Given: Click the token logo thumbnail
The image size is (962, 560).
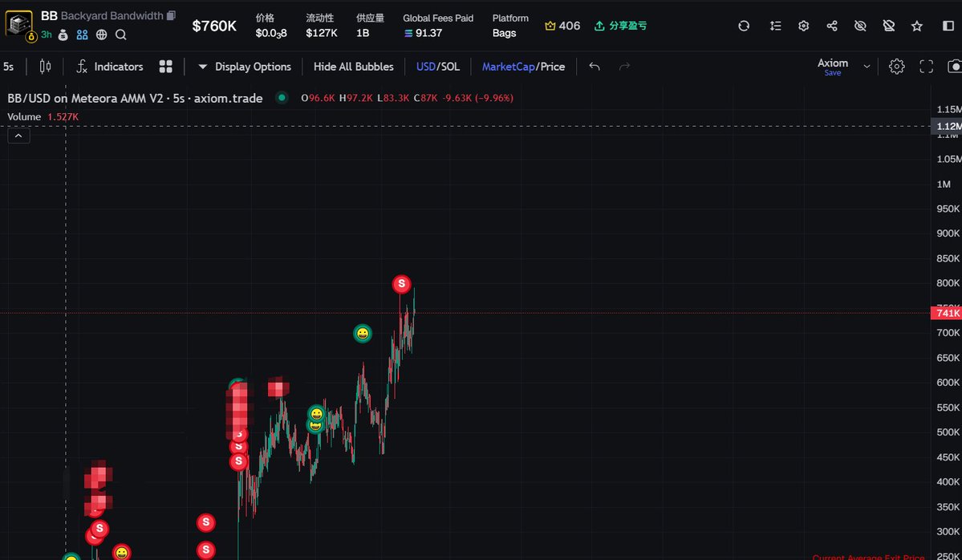Looking at the screenshot, I should coord(18,23).
